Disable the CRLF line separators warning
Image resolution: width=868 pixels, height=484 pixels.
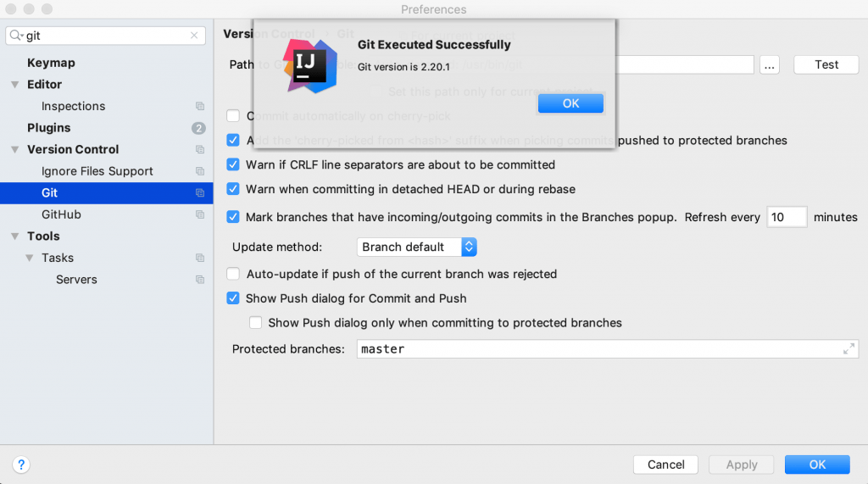click(x=233, y=165)
